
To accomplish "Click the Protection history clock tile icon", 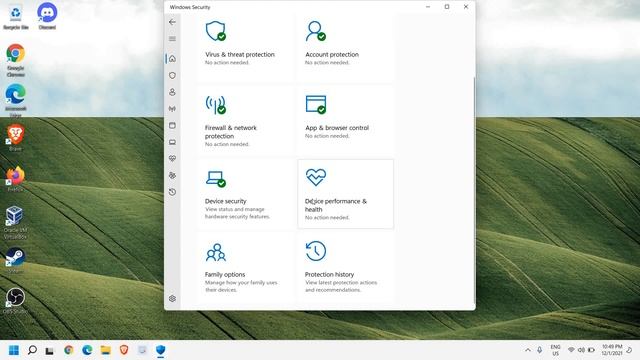I will coord(316,251).
